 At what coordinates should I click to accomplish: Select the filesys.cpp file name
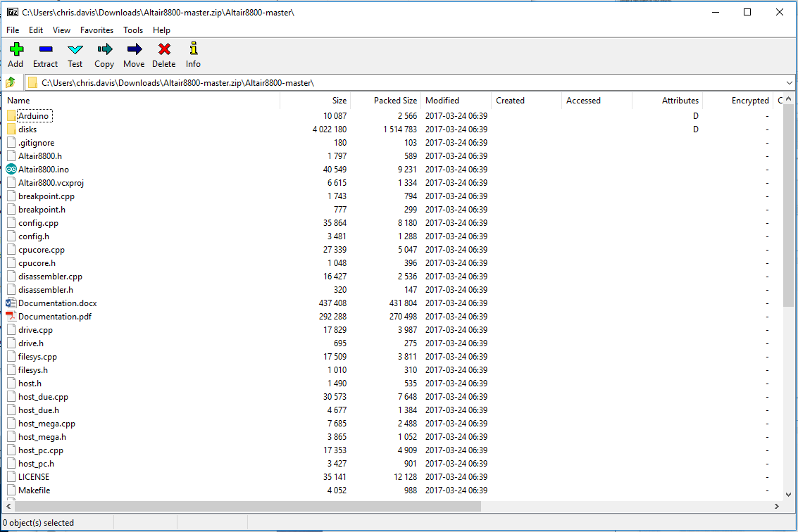pyautogui.click(x=37, y=357)
